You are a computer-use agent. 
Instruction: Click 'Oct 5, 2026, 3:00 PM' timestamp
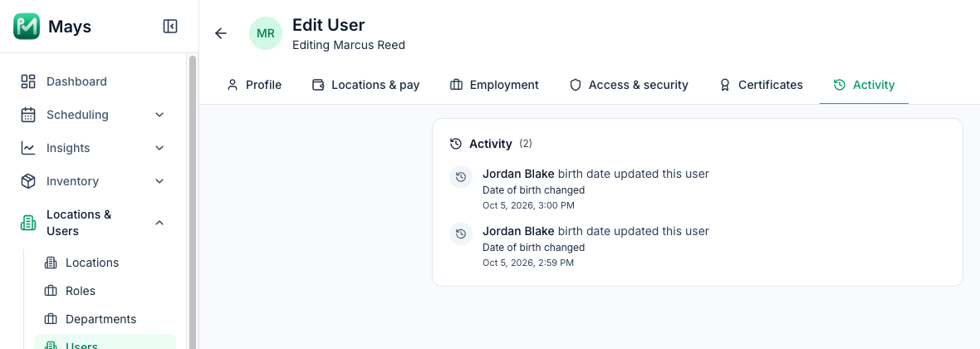coord(528,205)
